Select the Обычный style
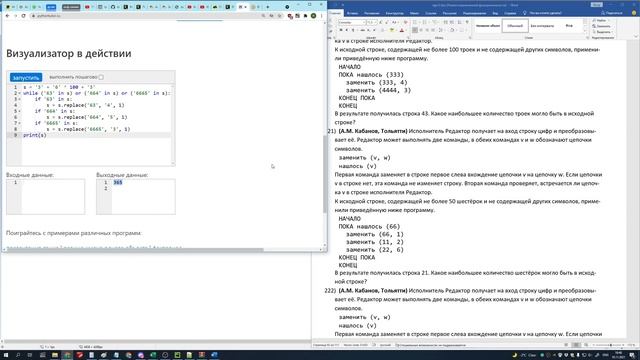This screenshot has width=640, height=360. click(x=515, y=26)
